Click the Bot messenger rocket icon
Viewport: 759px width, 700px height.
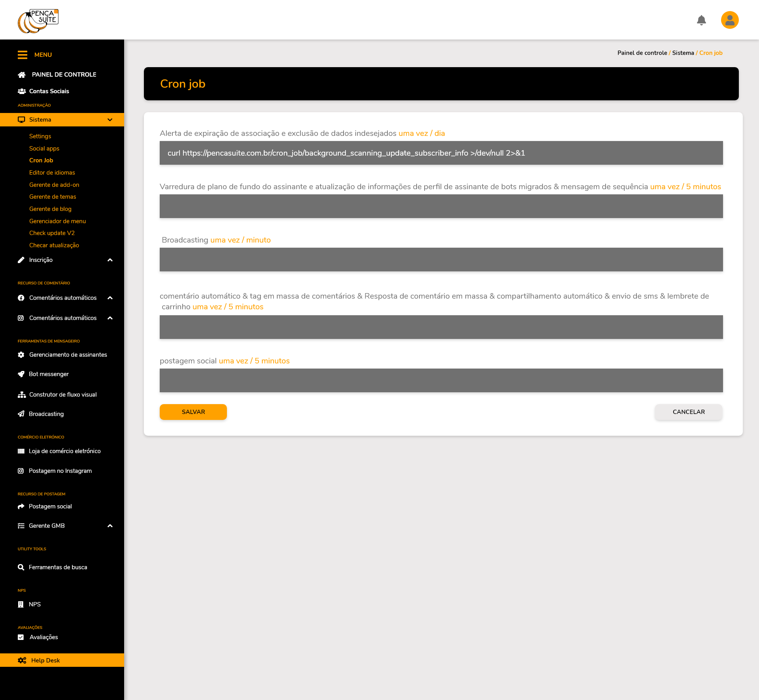[x=21, y=374]
